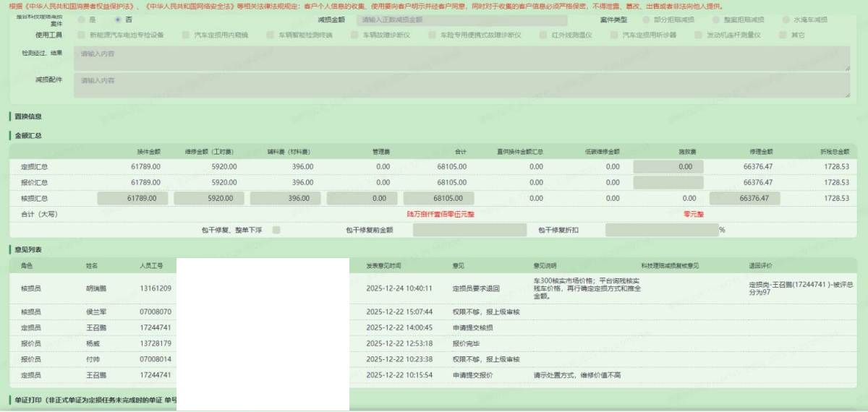This screenshot has height=412, width=868.
Task: Check 新能源汽车电池专检设备 tool checkbox
Action: pyautogui.click(x=82, y=35)
